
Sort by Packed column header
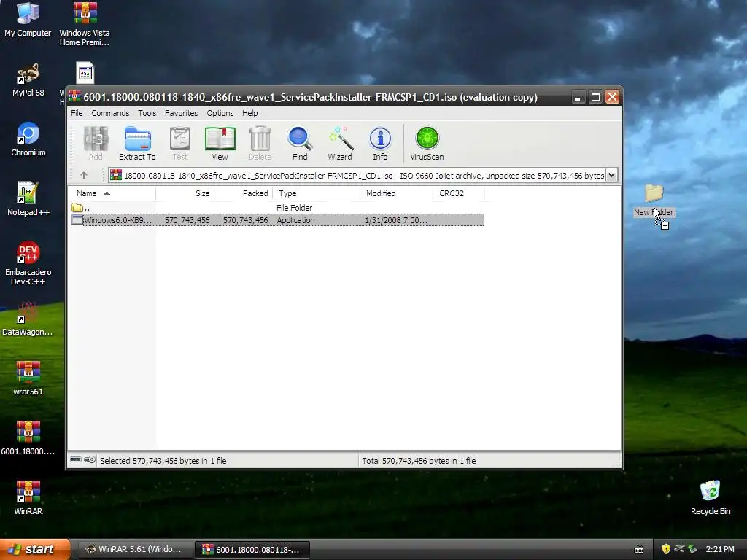point(243,192)
